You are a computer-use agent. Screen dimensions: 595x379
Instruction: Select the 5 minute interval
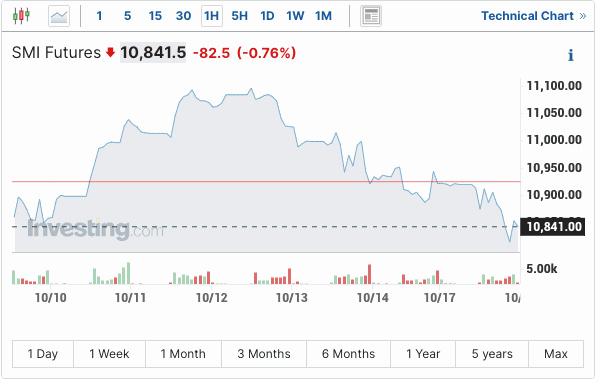pyautogui.click(x=128, y=16)
